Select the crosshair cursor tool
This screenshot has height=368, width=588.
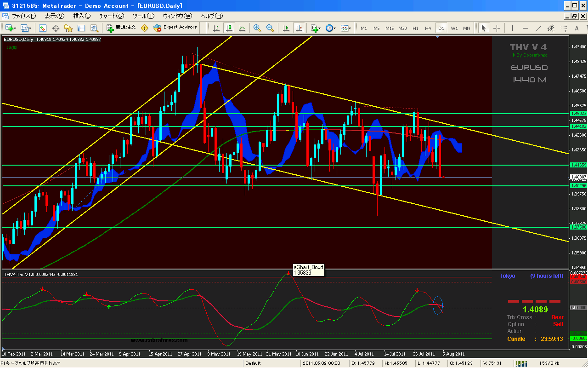(497, 28)
